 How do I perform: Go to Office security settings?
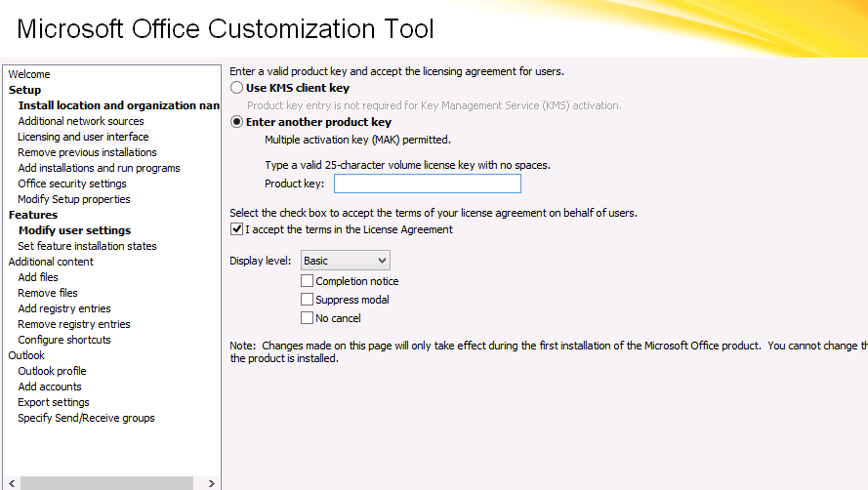[72, 184]
